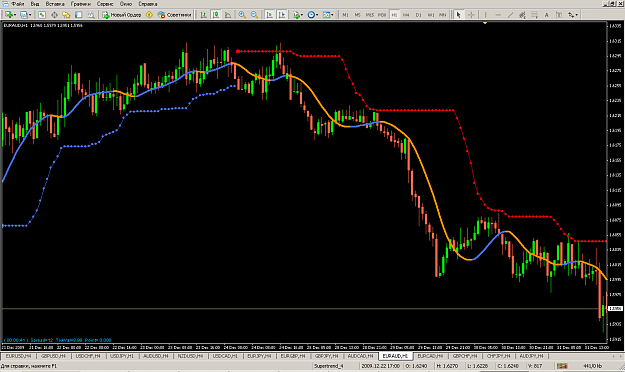625x372 pixels.
Task: Click the connection status bars icon
Action: pyautogui.click(x=562, y=366)
